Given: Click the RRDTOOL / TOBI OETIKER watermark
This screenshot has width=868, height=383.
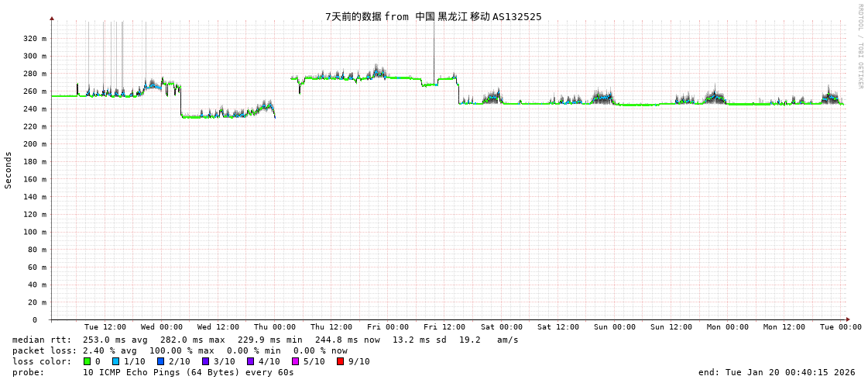Looking at the screenshot, I should 859,47.
